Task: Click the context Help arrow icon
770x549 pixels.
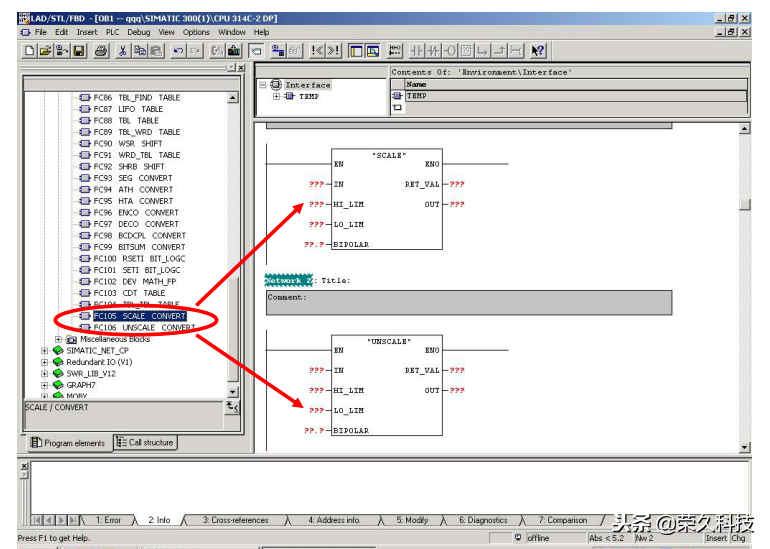Action: point(538,50)
